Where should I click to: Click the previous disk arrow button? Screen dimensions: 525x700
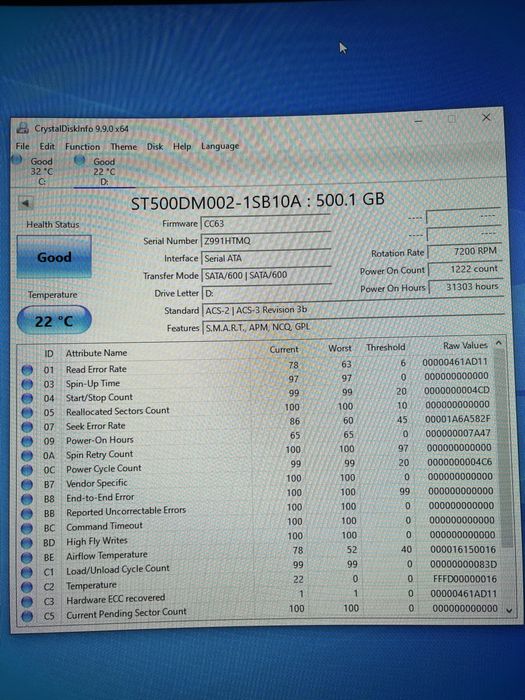click(25, 204)
